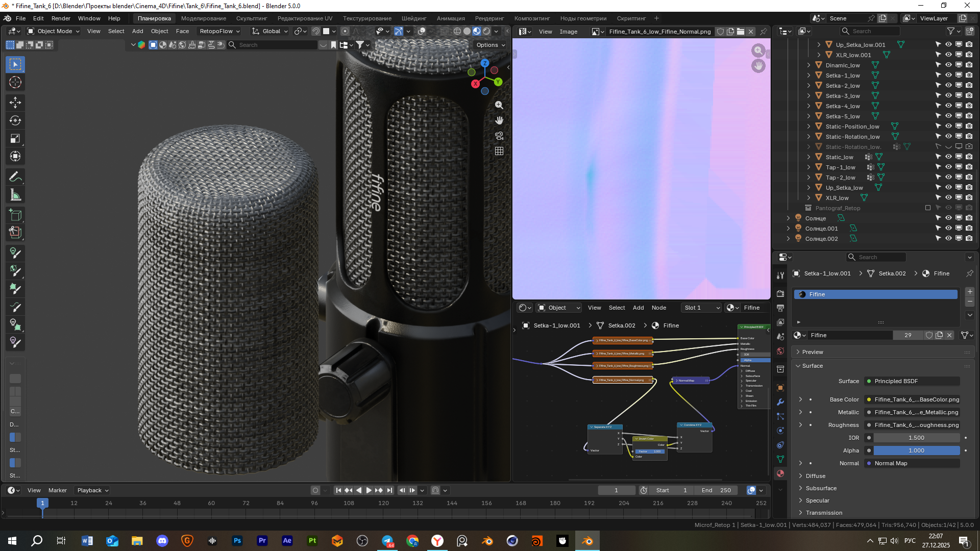980x551 pixels.
Task: Click the Annotate pencil tool
Action: click(x=15, y=177)
